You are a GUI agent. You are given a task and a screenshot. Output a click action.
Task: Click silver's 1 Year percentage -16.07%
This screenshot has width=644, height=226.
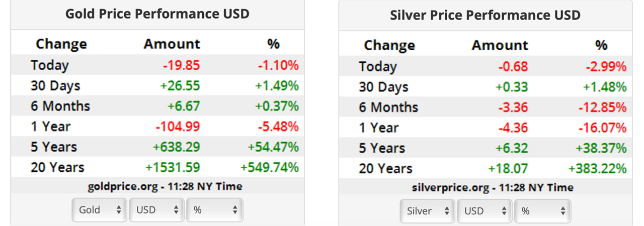[x=601, y=128]
